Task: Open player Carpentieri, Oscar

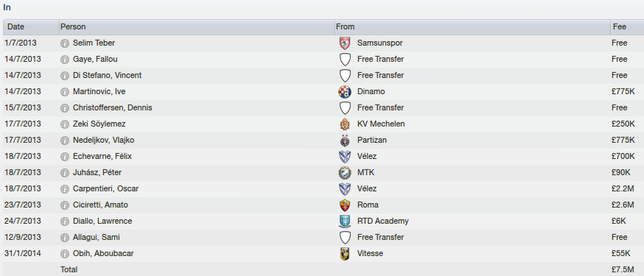Action: coord(105,189)
